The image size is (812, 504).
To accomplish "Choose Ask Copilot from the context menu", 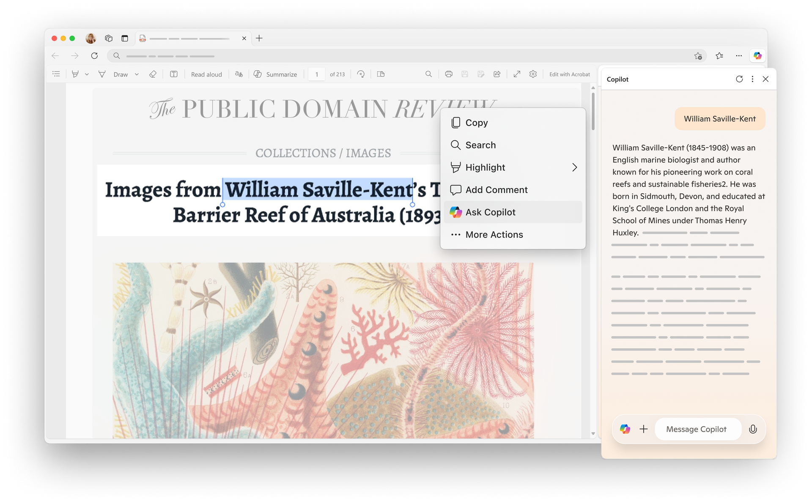I will click(490, 212).
